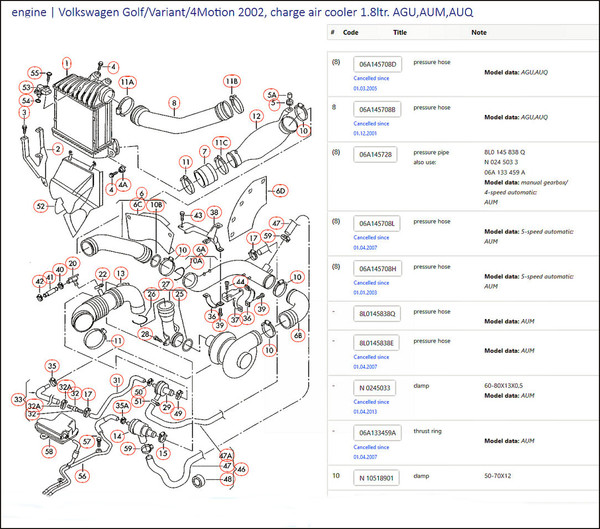The width and height of the screenshot is (600, 529).
Task: Select clamp part N 0245033
Action: [x=375, y=387]
